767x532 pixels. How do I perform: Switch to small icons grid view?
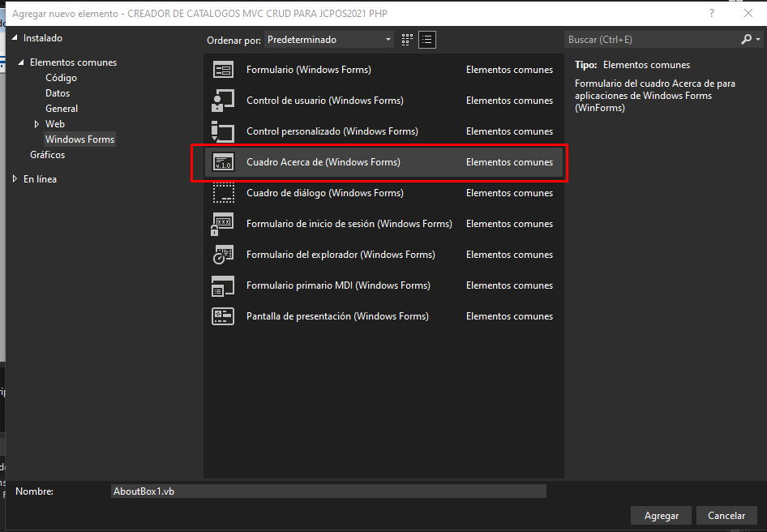[407, 40]
